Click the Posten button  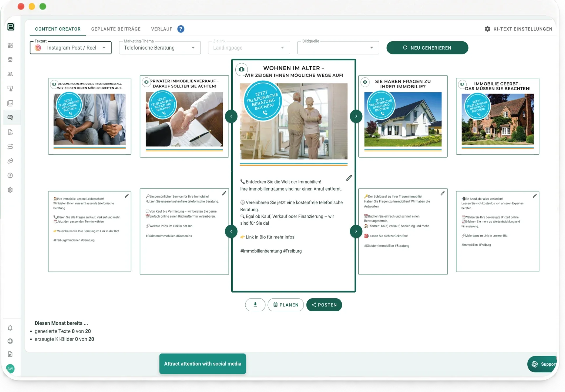pyautogui.click(x=324, y=305)
